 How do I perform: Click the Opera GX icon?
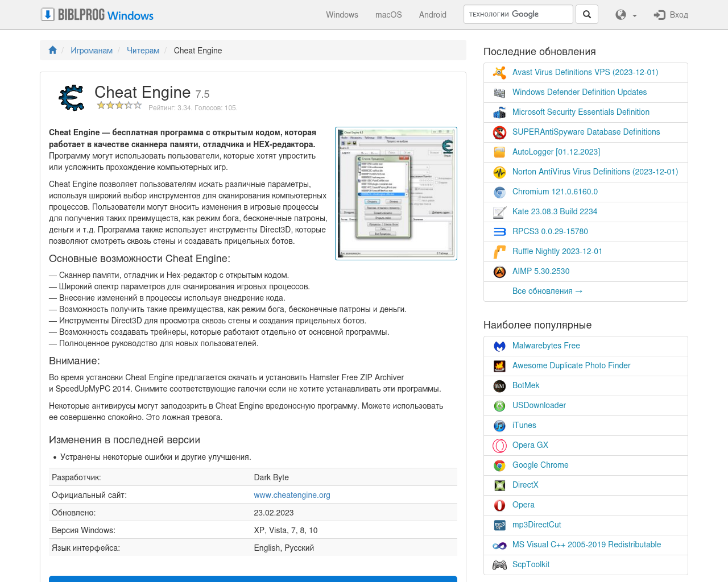(499, 446)
